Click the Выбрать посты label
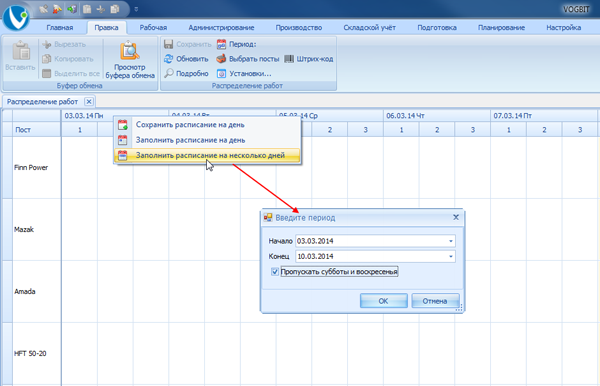 click(254, 59)
